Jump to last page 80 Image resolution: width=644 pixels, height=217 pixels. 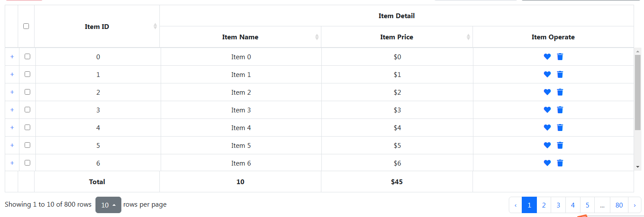(619, 205)
